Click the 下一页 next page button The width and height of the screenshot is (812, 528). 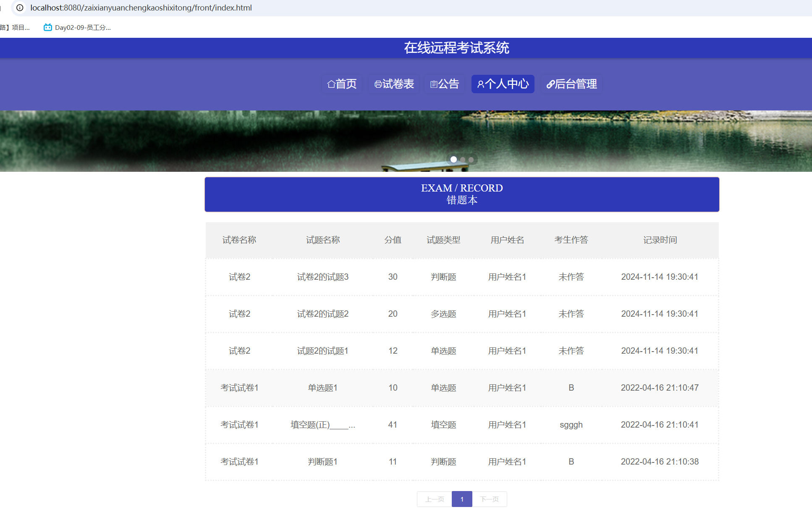coord(490,499)
